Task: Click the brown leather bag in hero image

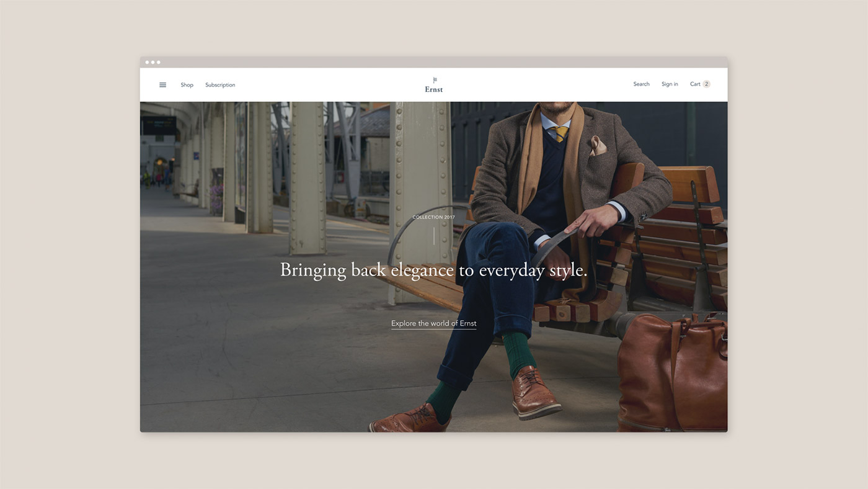Action: [673, 372]
